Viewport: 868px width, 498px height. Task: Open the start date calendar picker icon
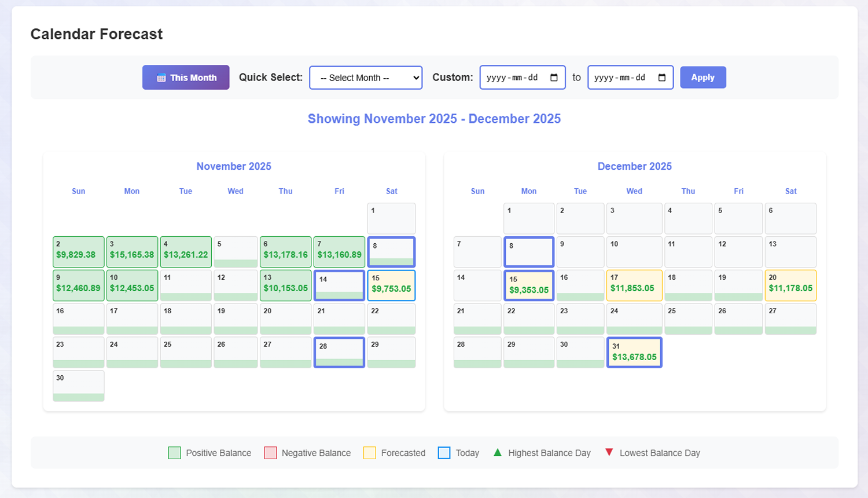[x=554, y=78]
